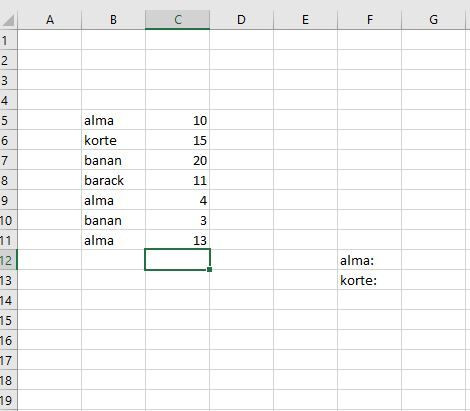Viewport: 470px width, 411px height.
Task: Click the fill handle of selected cell
Action: coord(209,269)
